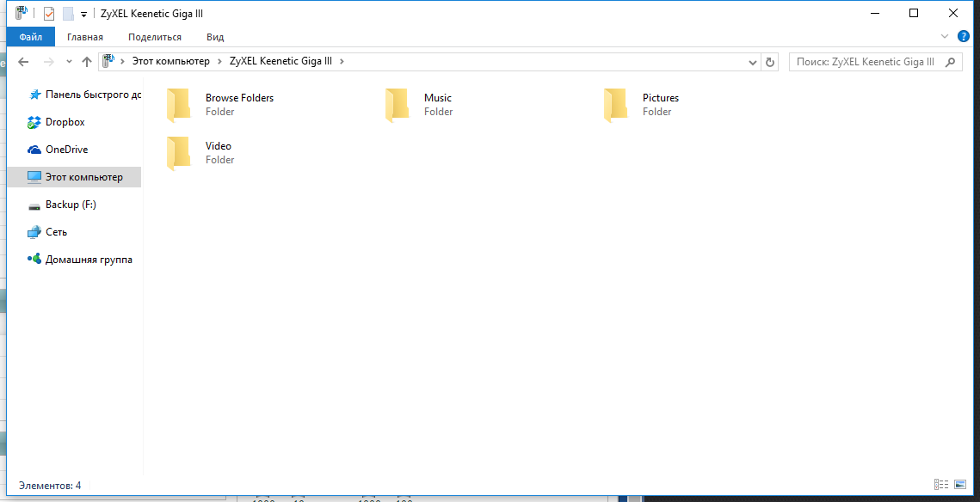Viewport: 980px width, 502px height.
Task: Click the Домашняя группа homegroup icon
Action: [x=34, y=259]
